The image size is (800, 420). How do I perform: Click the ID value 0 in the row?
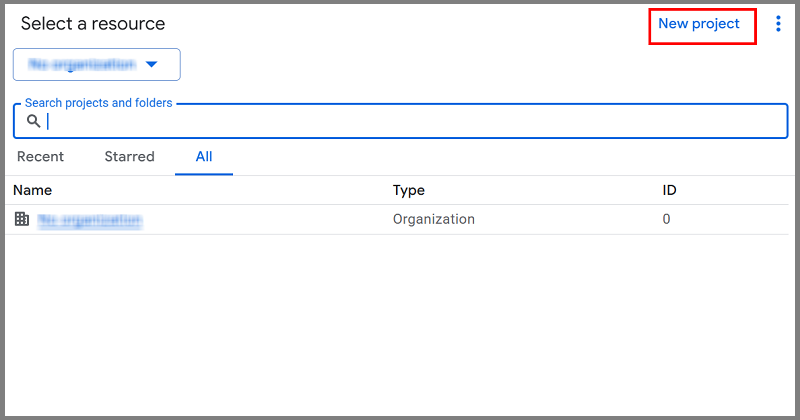click(x=667, y=219)
